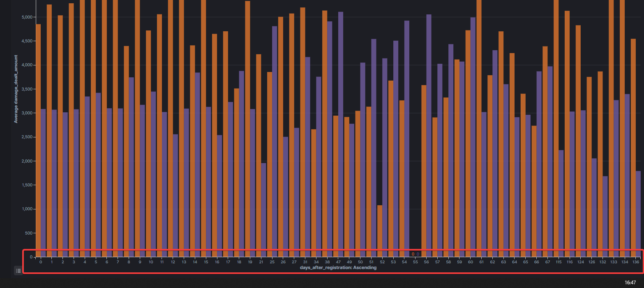Viewport: 644px width, 288px height.
Task: Click the "0 0" zero-value labels at day 55
Action: point(415,254)
